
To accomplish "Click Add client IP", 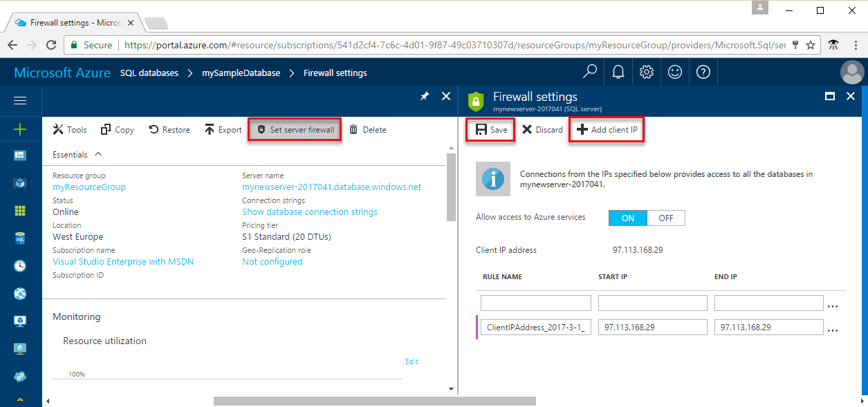I will (607, 129).
